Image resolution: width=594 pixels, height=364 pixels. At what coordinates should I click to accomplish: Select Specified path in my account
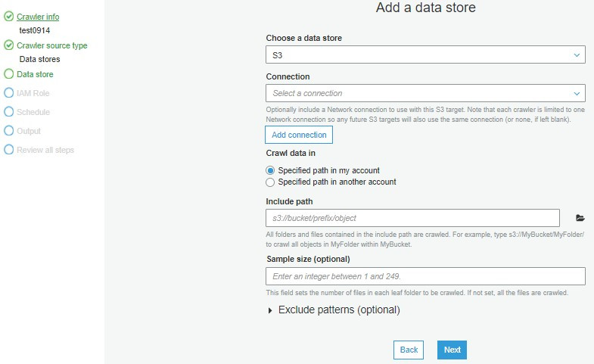point(271,171)
